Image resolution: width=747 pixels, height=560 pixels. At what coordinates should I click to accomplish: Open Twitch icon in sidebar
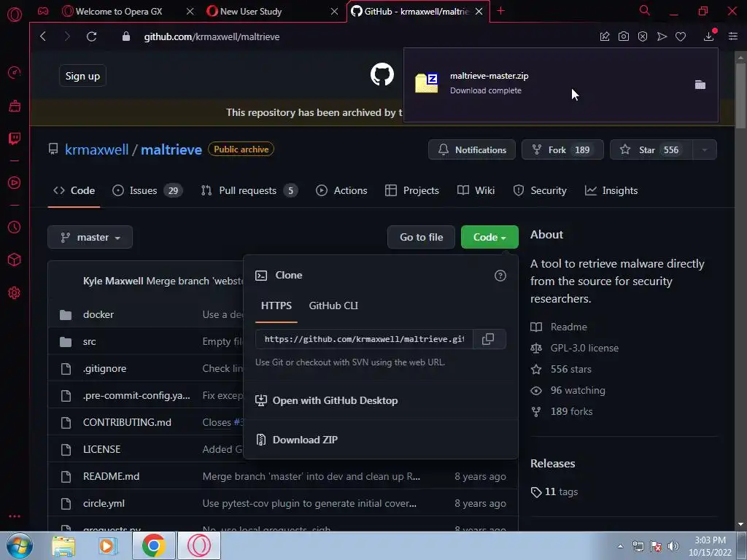click(x=15, y=139)
